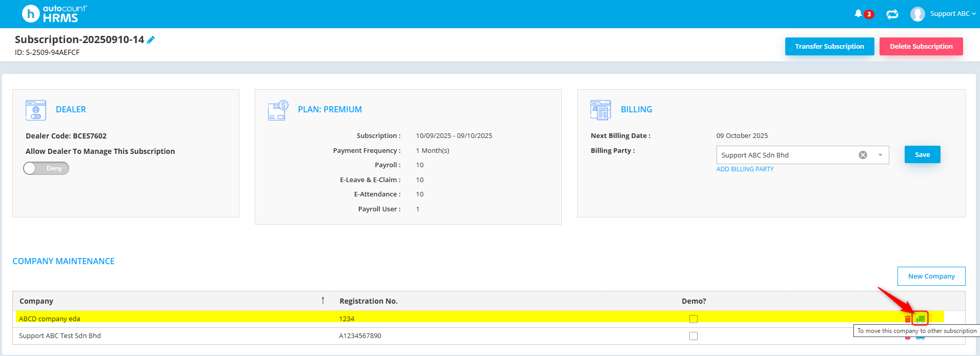Screen dimensions: 980x356
Task: Move ABCD company eda using truck icon
Action: pyautogui.click(x=921, y=319)
